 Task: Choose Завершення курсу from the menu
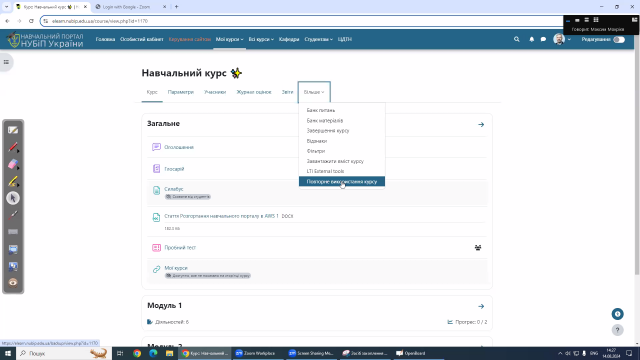(x=342, y=131)
